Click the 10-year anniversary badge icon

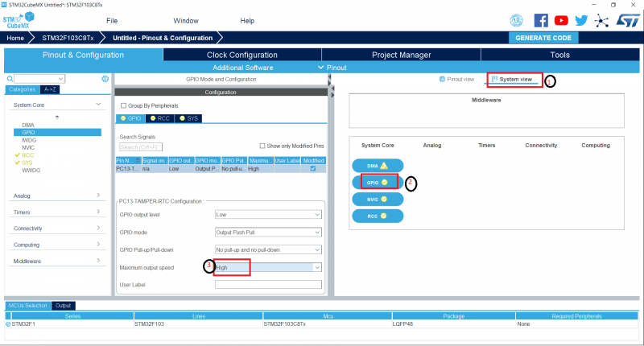pyautogui.click(x=520, y=21)
